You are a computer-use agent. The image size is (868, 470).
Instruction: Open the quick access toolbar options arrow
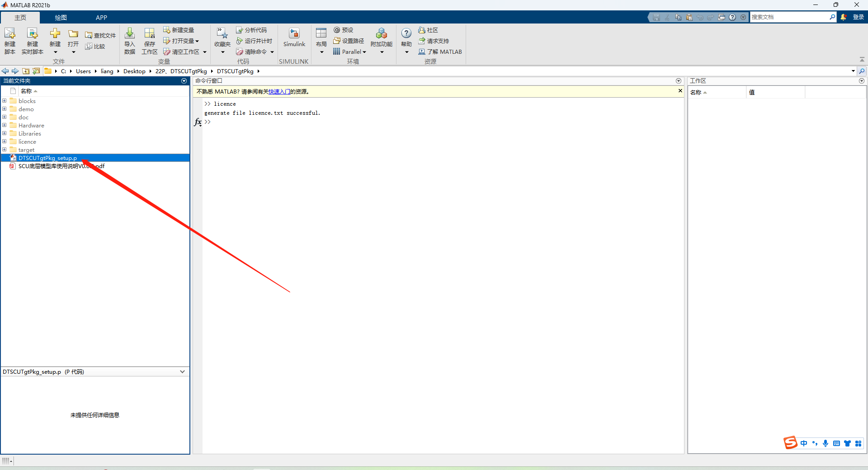tap(743, 17)
